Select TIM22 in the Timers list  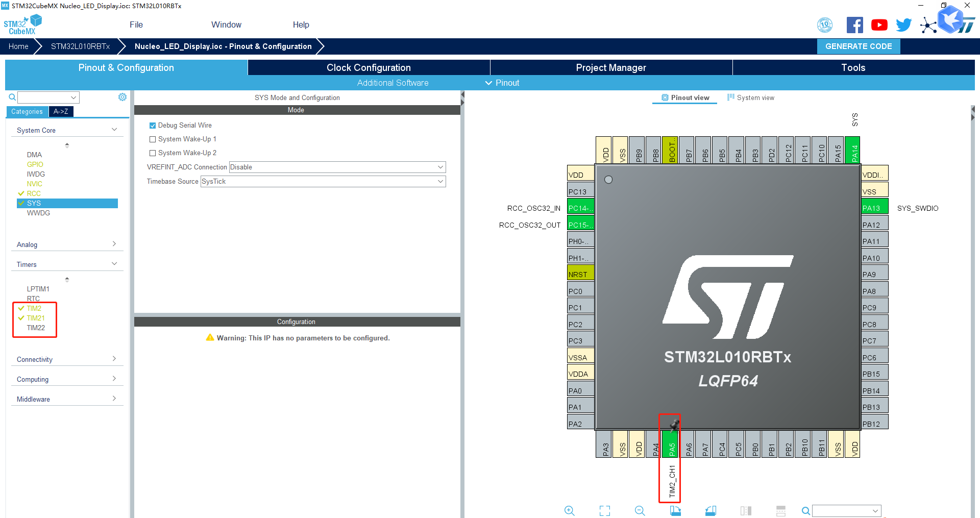coord(36,328)
